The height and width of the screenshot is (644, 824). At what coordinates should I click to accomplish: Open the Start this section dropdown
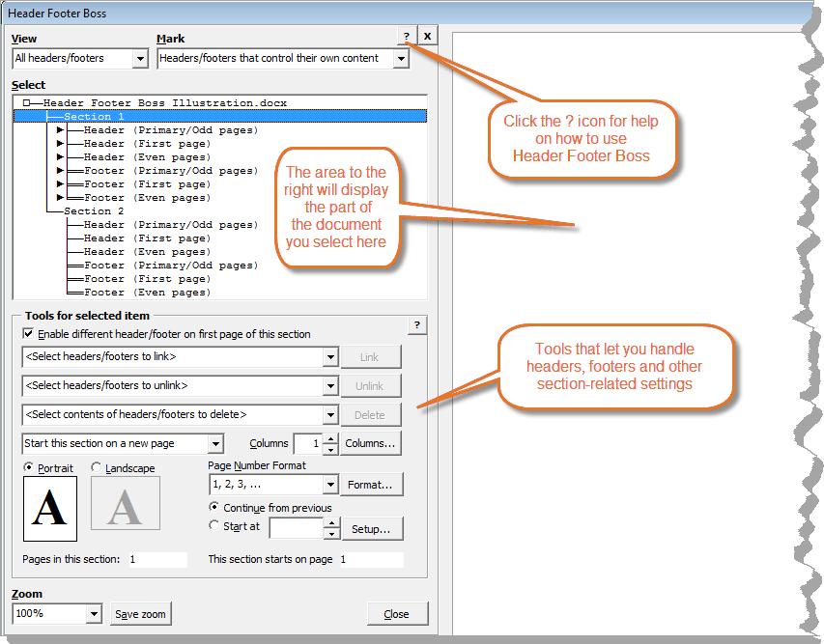click(217, 443)
